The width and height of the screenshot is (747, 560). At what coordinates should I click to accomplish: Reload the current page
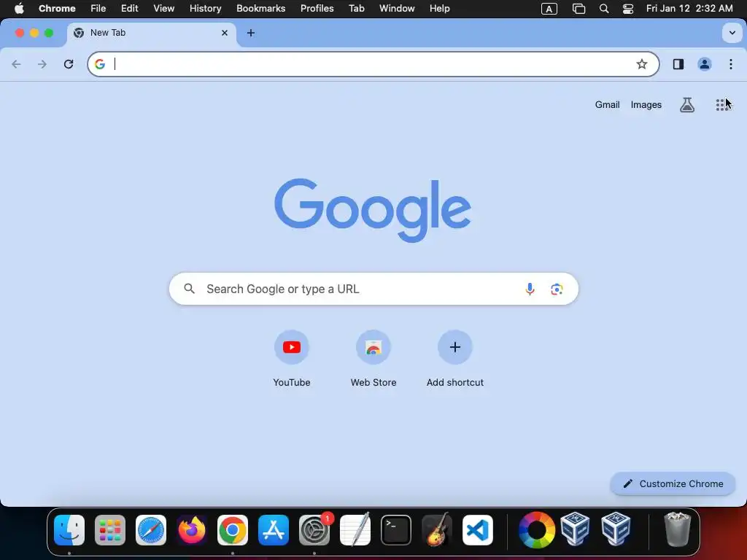(69, 64)
